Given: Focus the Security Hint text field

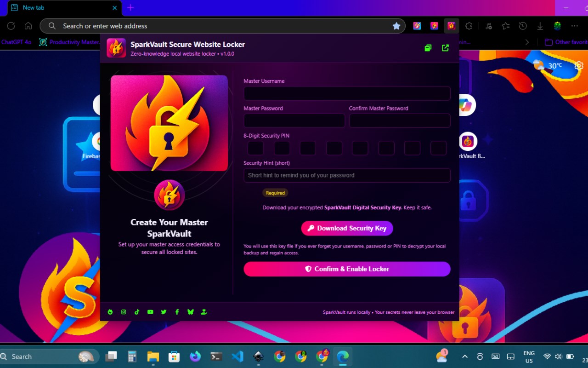Looking at the screenshot, I should pos(347,175).
